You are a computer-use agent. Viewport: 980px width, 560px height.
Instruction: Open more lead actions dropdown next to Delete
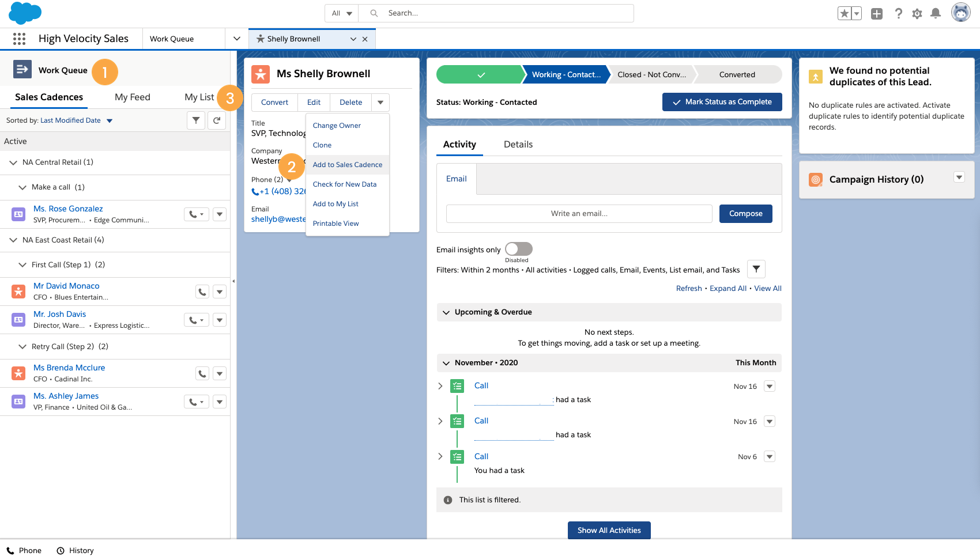point(380,103)
